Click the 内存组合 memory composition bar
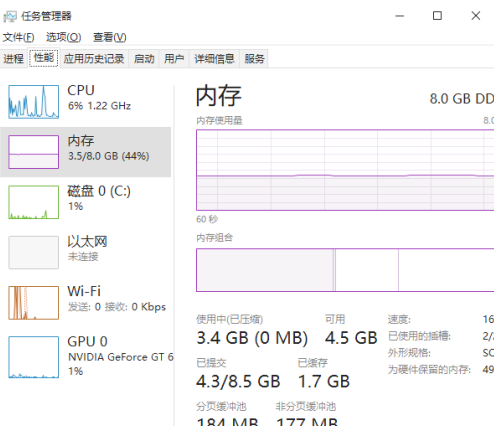 pos(345,270)
